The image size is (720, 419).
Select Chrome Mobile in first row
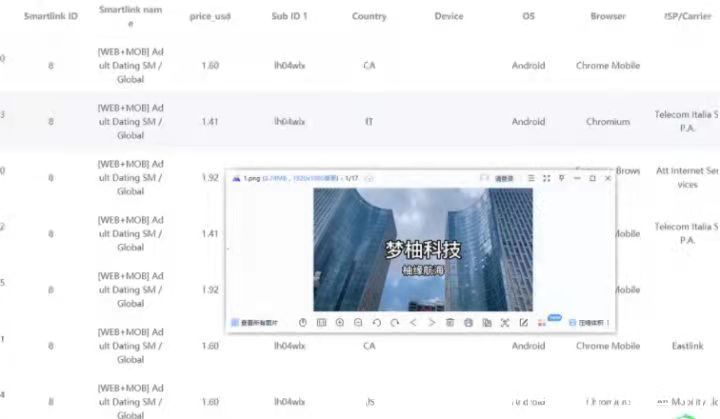pos(608,65)
